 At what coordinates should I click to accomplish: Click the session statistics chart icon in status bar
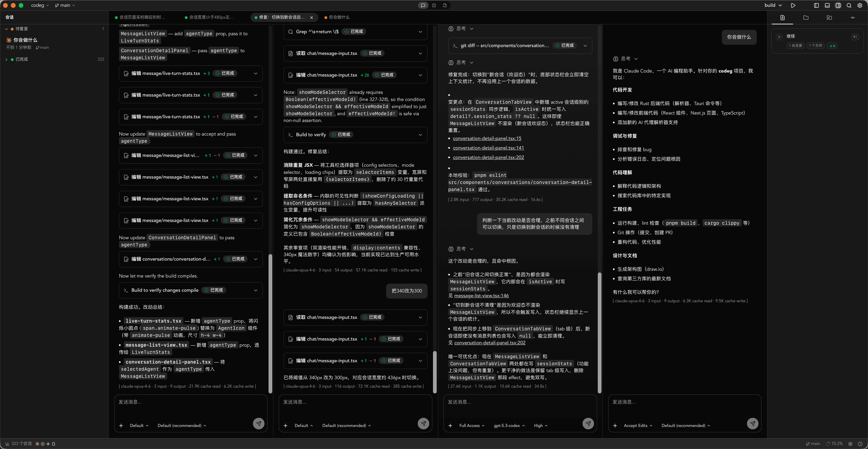click(x=7, y=444)
